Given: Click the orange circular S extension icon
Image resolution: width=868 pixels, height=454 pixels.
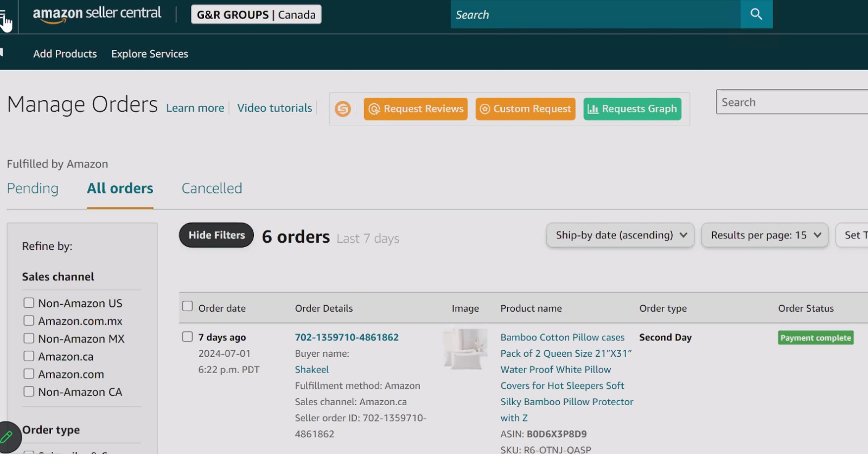Looking at the screenshot, I should click(343, 109).
